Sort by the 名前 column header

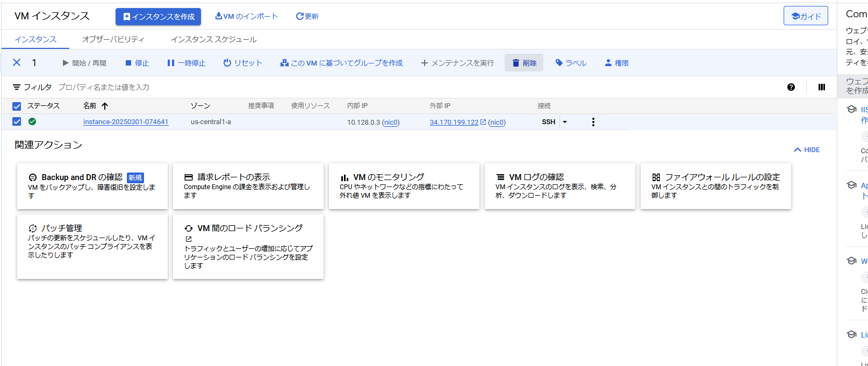[x=96, y=106]
